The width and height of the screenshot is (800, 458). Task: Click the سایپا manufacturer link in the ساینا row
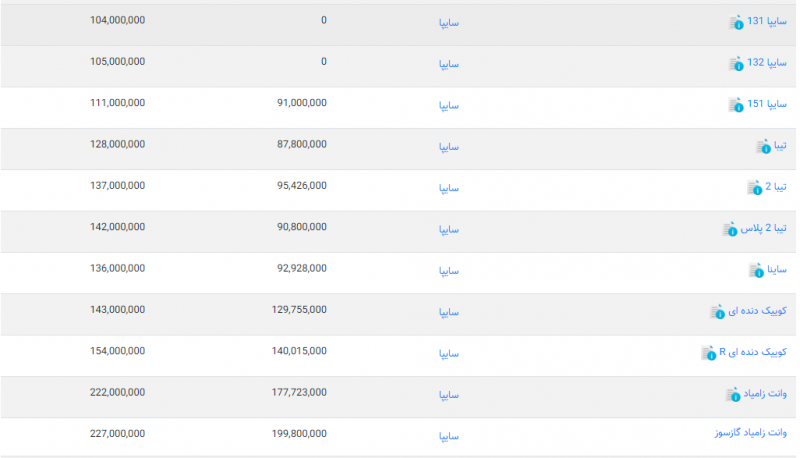click(x=448, y=271)
